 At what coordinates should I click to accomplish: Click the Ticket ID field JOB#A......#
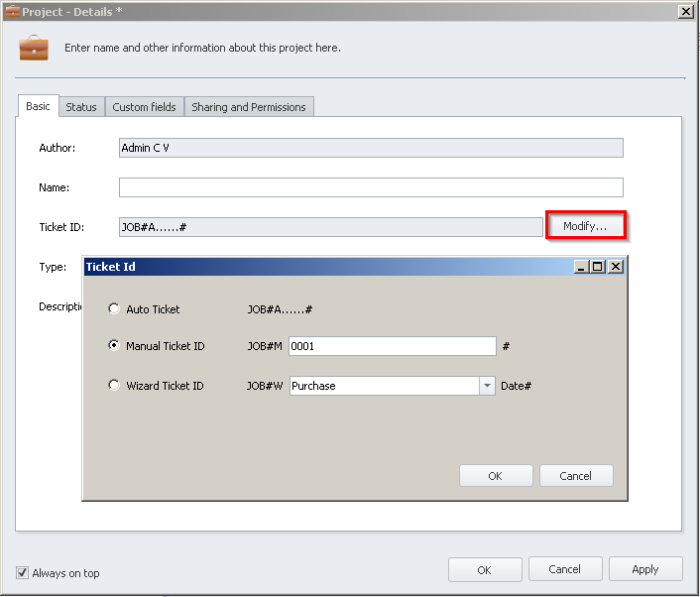[x=331, y=227]
